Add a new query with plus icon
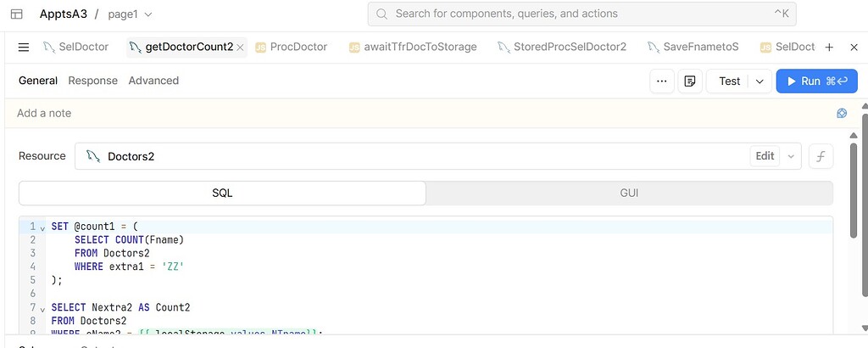The width and height of the screenshot is (868, 348). pyautogui.click(x=829, y=48)
